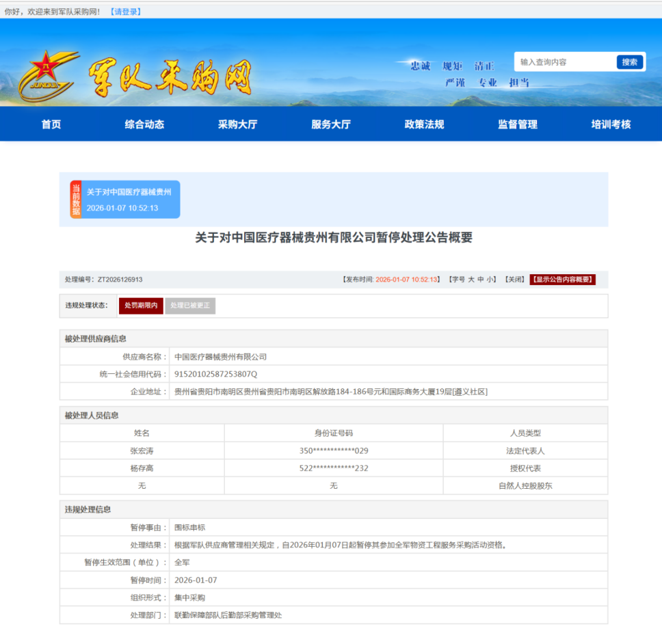Click the processing number ZT2026126913
The height and width of the screenshot is (644, 662).
(x=120, y=280)
